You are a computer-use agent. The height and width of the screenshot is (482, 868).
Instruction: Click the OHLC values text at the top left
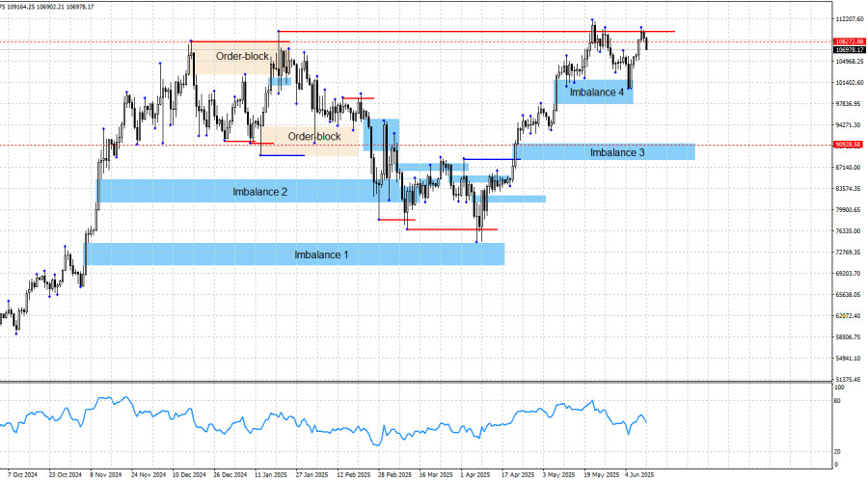click(48, 7)
